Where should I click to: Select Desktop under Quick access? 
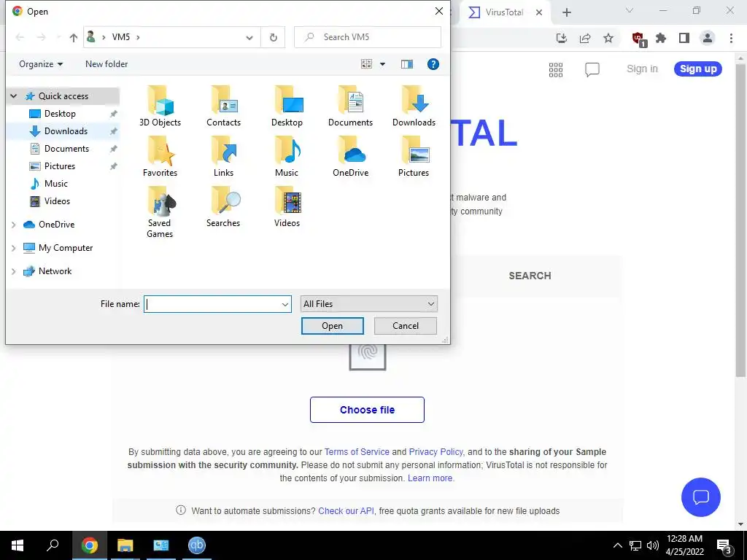pyautogui.click(x=60, y=114)
